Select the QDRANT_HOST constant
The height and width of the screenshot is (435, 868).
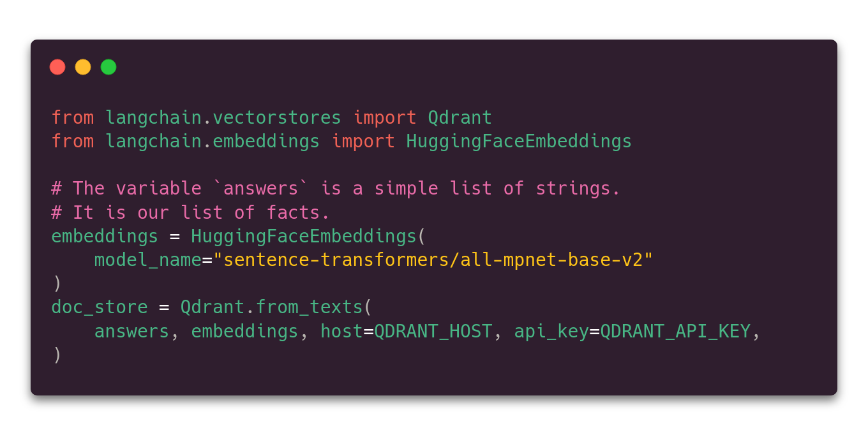click(433, 332)
